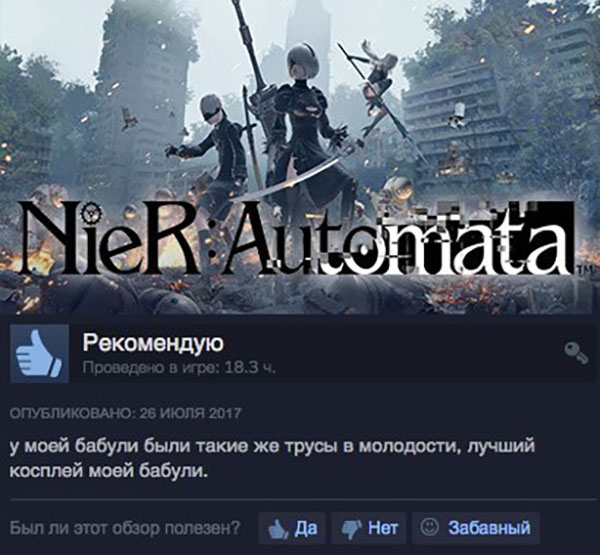Click the thumbs-down icon in the Нет button
Image resolution: width=600 pixels, height=555 pixels.
tap(351, 529)
